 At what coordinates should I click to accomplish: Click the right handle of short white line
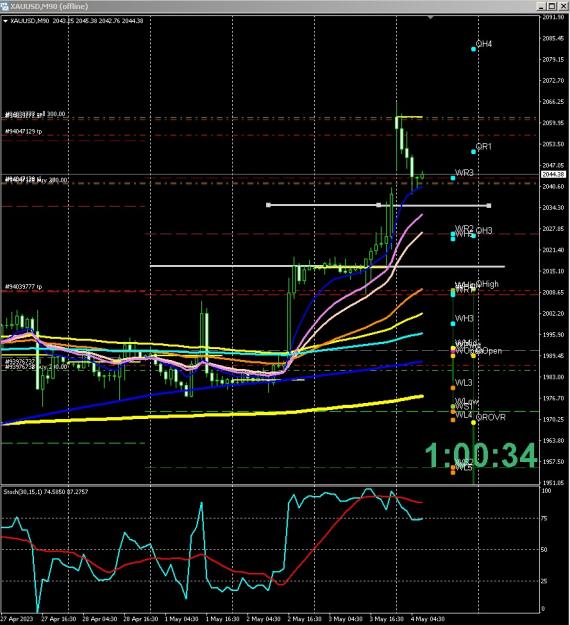tap(489, 206)
